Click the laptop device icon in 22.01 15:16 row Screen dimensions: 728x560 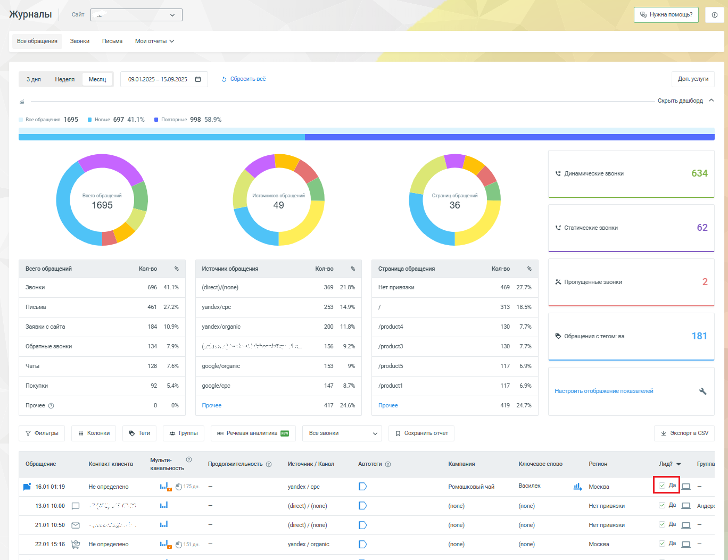[686, 544]
